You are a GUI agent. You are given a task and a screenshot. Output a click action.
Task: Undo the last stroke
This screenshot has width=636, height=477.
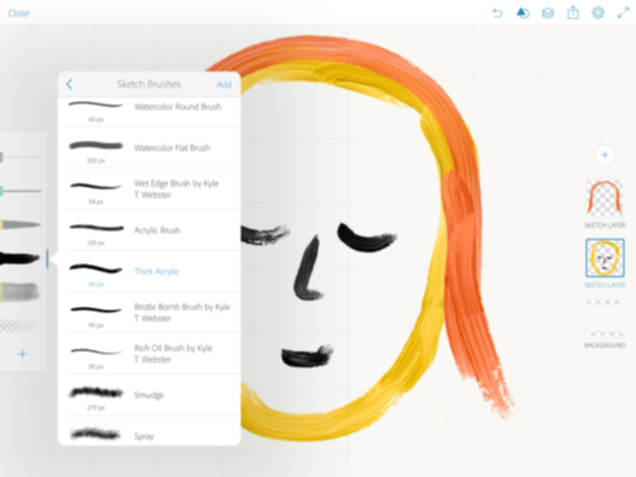[x=497, y=13]
